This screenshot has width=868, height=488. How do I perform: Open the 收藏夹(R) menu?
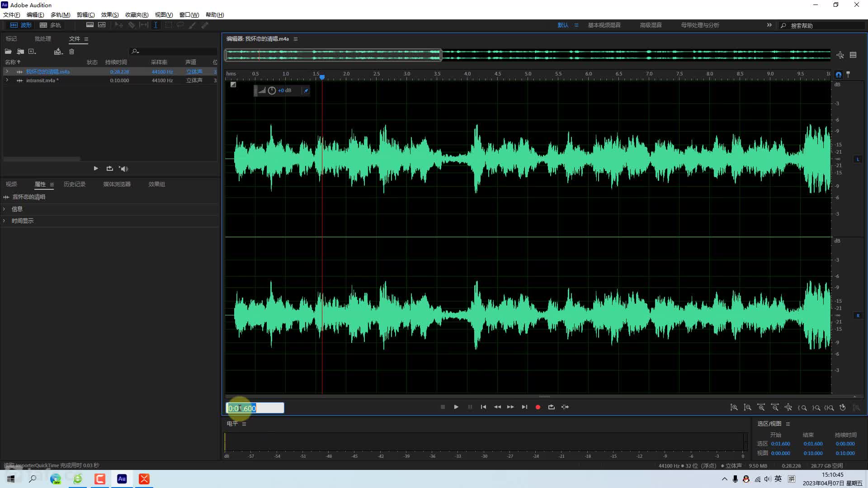[137, 15]
